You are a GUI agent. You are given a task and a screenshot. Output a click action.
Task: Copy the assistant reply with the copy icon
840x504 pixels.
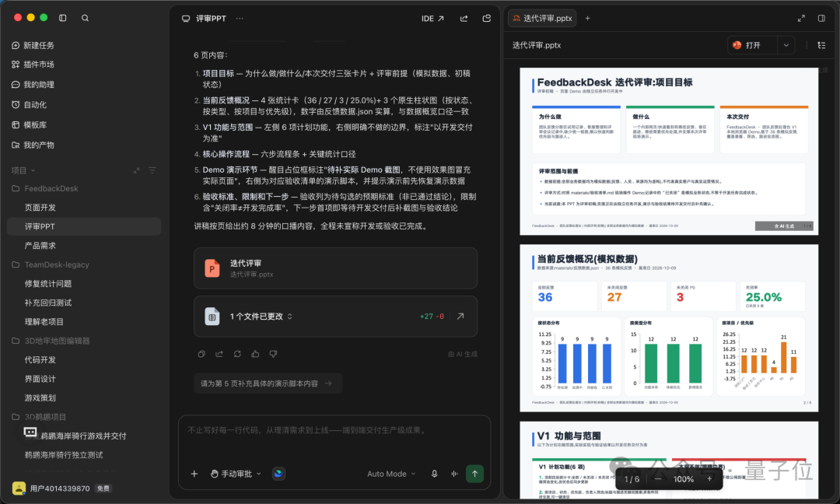(x=201, y=354)
